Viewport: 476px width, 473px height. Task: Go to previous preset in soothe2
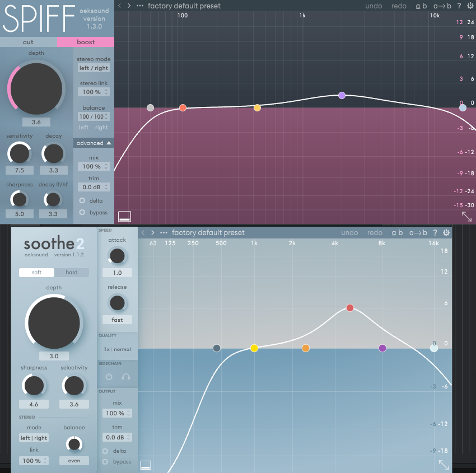click(143, 233)
